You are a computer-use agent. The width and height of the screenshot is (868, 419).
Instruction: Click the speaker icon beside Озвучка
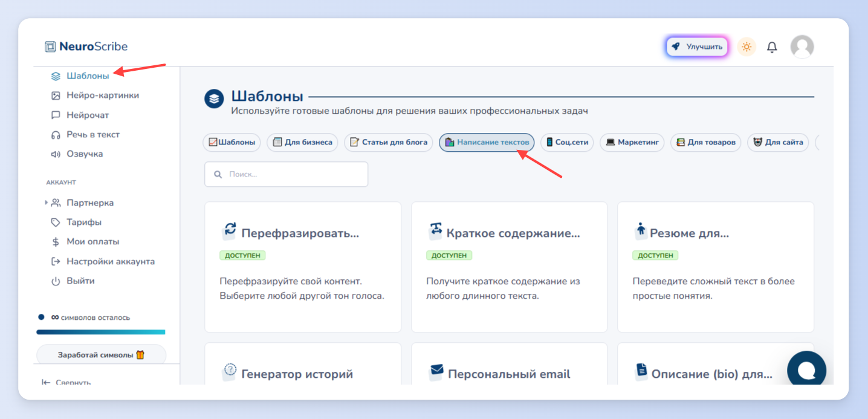(56, 154)
